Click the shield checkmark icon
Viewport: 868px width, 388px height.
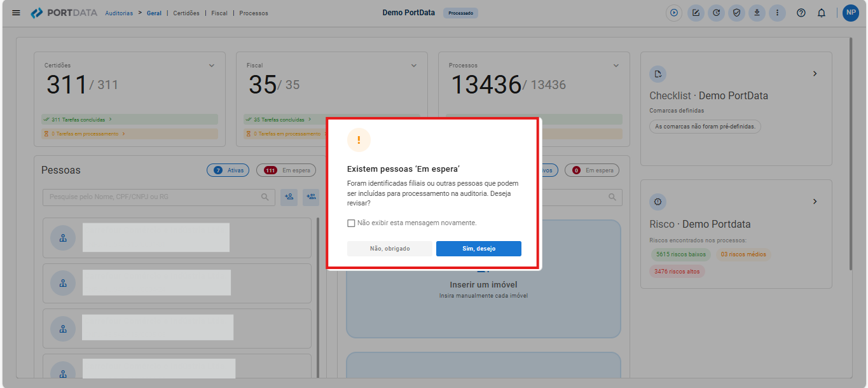pyautogui.click(x=736, y=13)
